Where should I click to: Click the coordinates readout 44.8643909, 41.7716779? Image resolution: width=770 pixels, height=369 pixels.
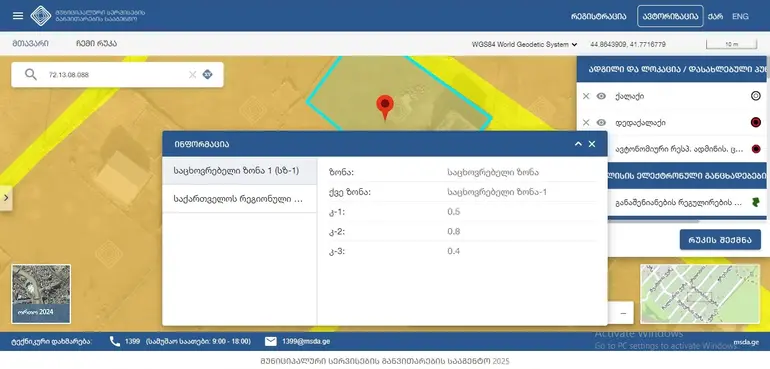(x=628, y=44)
